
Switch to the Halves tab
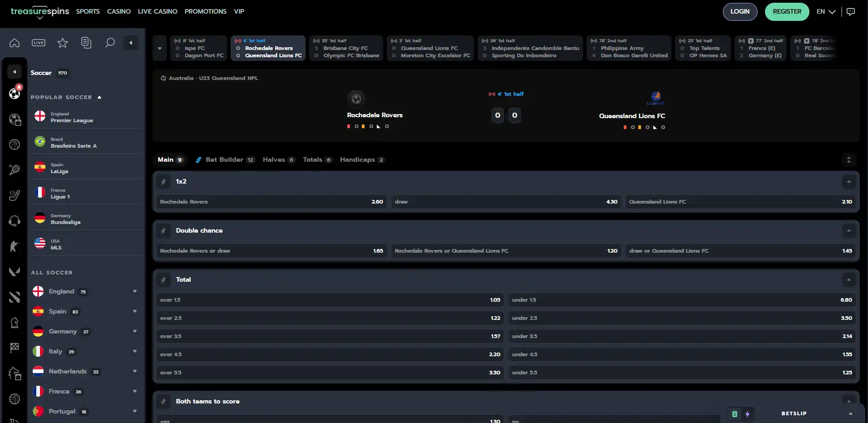click(x=279, y=160)
